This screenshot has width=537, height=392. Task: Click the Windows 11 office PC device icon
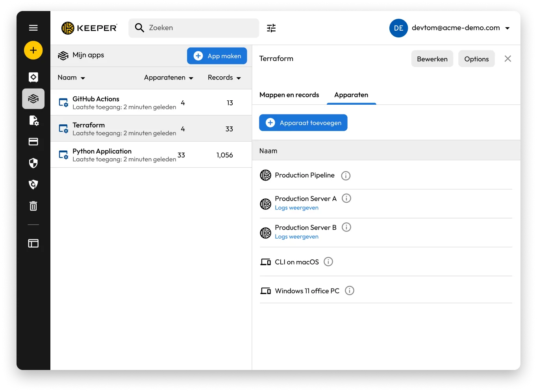pyautogui.click(x=266, y=291)
